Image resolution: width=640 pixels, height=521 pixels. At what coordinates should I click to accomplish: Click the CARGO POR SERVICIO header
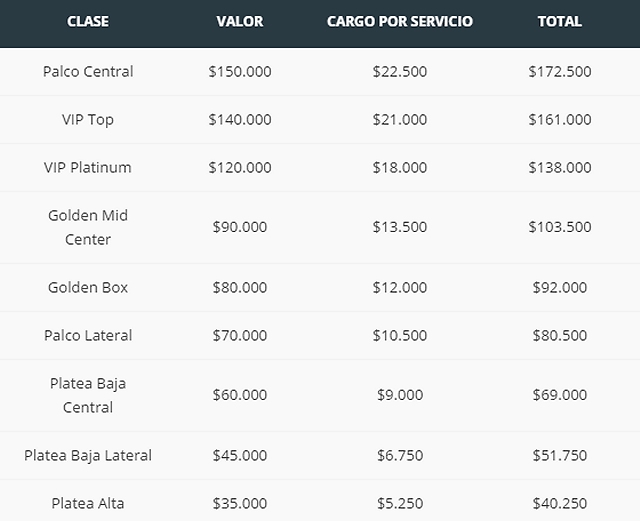(400, 21)
